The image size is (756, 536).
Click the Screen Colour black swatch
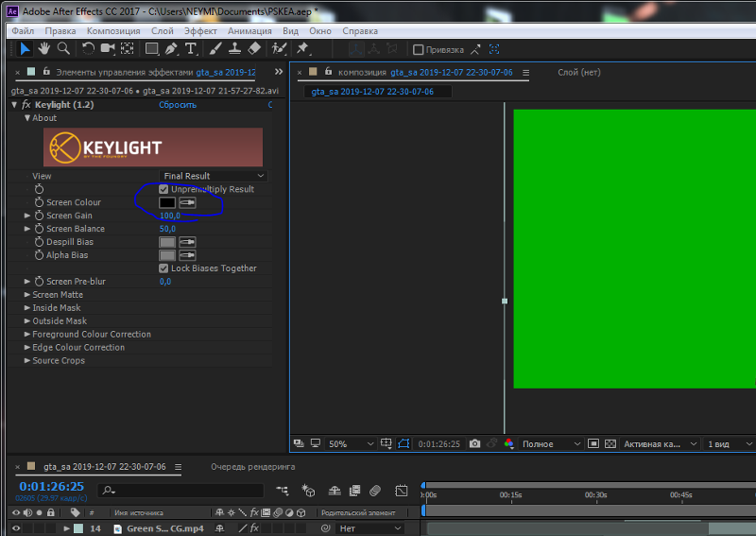pos(167,202)
